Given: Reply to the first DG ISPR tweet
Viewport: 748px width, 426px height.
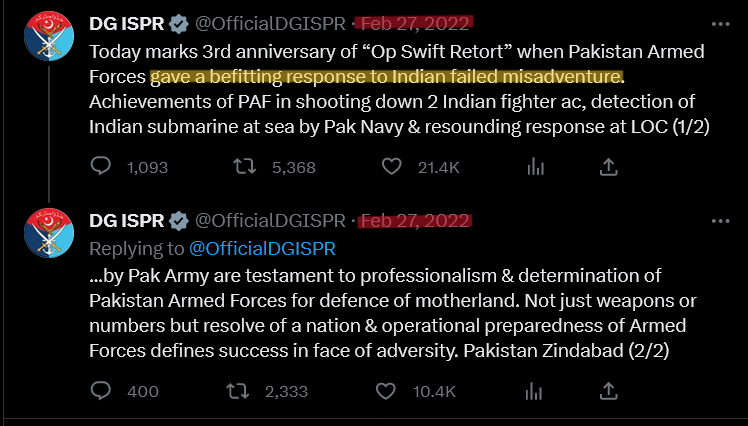Looking at the screenshot, I should (x=102, y=167).
